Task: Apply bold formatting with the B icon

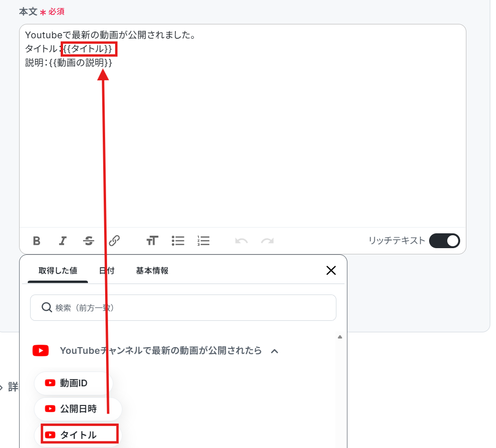Action: (37, 241)
